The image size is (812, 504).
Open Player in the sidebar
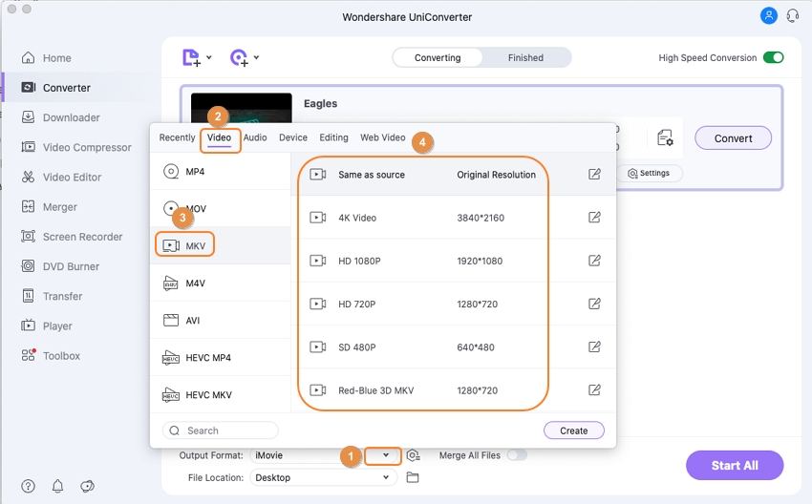[x=46, y=326]
